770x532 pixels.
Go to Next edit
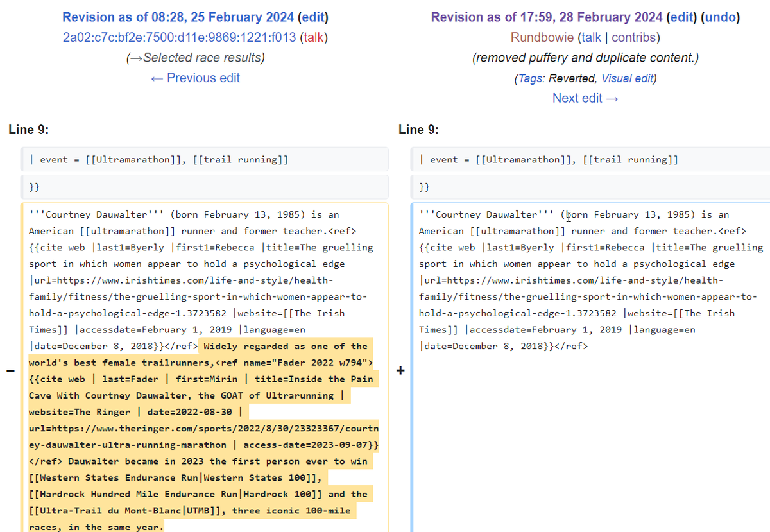point(585,98)
